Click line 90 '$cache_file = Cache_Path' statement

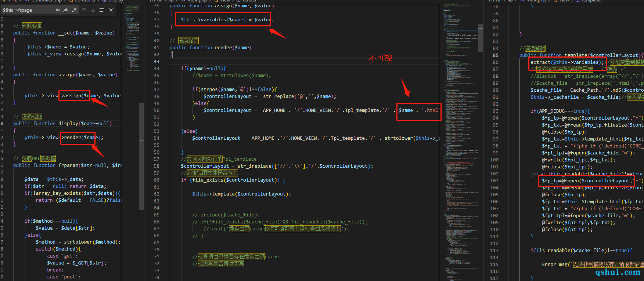(587, 90)
